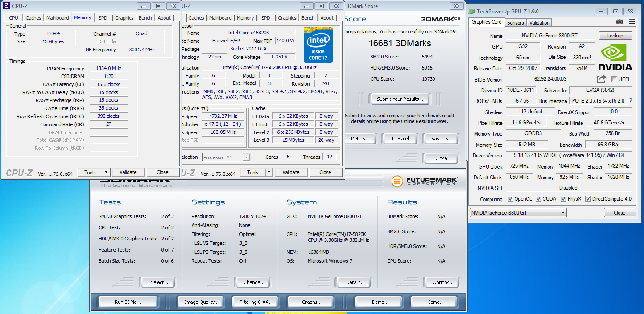Click Demo... button in 3DMark
Viewport: 644px width, 314px height.
click(380, 302)
